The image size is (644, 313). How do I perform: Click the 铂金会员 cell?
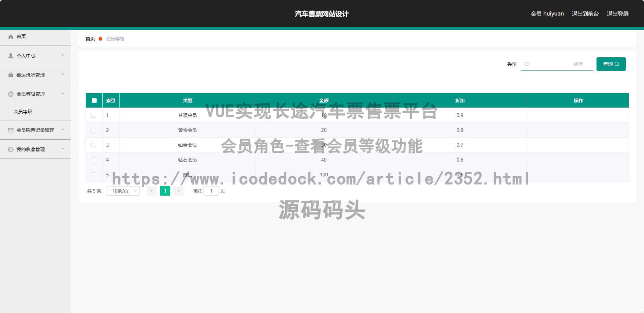(188, 145)
